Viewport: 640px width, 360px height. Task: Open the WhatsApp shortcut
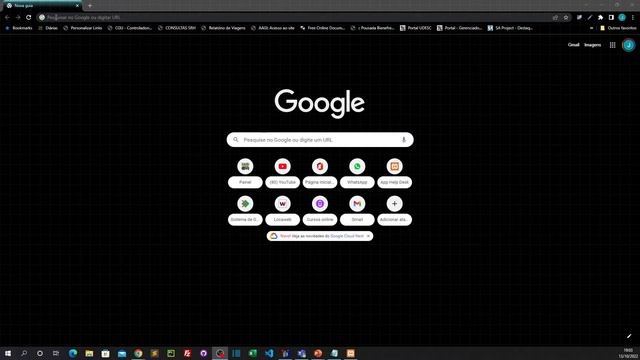pos(357,173)
